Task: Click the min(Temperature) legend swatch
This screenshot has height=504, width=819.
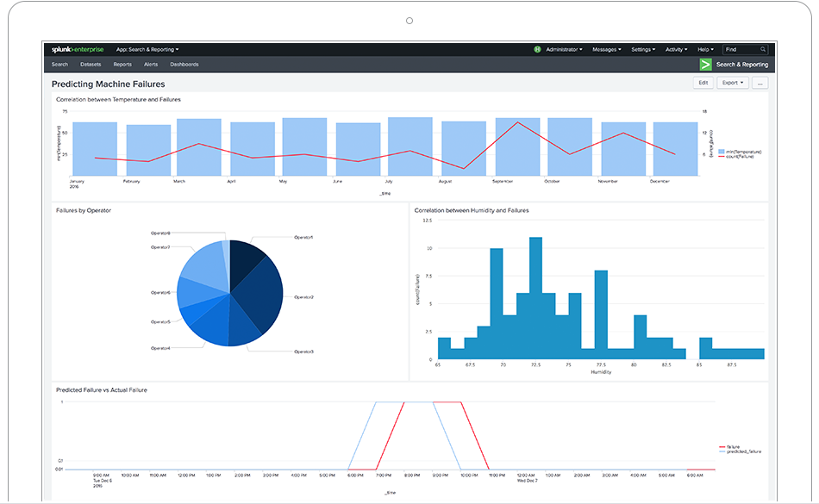Action: coord(722,152)
